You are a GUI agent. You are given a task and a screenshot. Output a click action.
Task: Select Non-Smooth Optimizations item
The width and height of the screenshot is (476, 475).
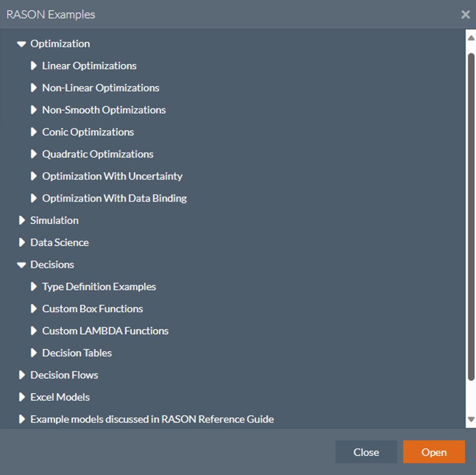click(x=104, y=110)
